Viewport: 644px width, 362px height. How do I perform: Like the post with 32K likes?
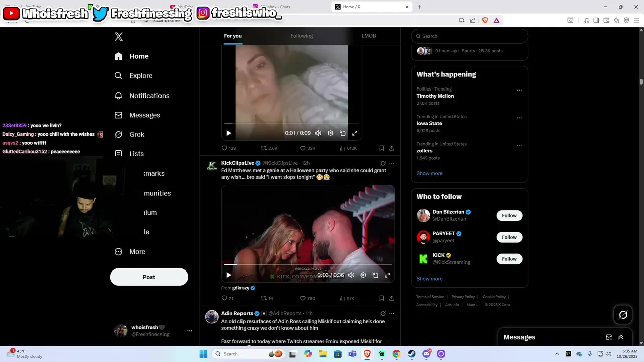[x=308, y=148]
